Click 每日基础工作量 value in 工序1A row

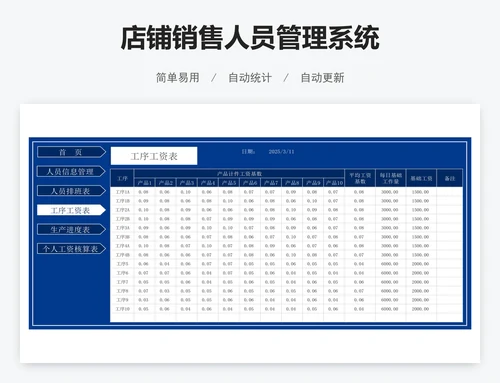tap(390, 192)
